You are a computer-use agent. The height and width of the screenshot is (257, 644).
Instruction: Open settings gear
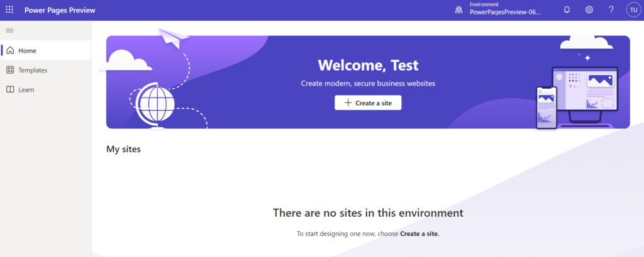click(589, 10)
